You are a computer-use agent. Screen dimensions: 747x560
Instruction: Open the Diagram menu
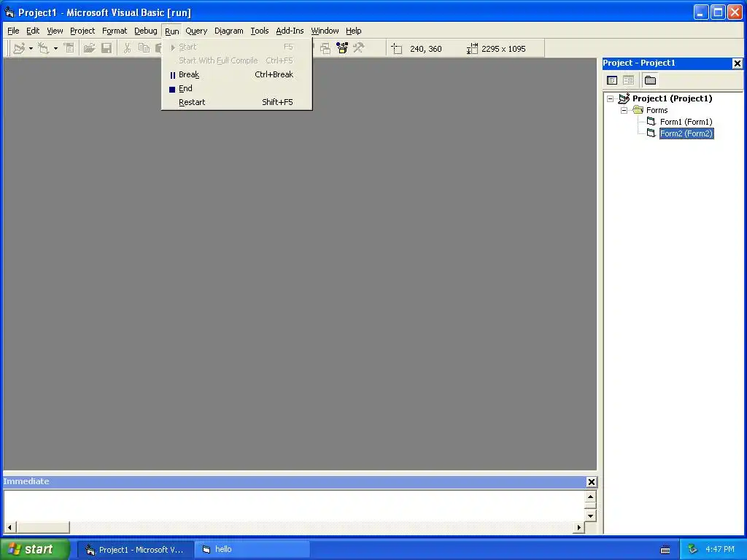point(228,31)
